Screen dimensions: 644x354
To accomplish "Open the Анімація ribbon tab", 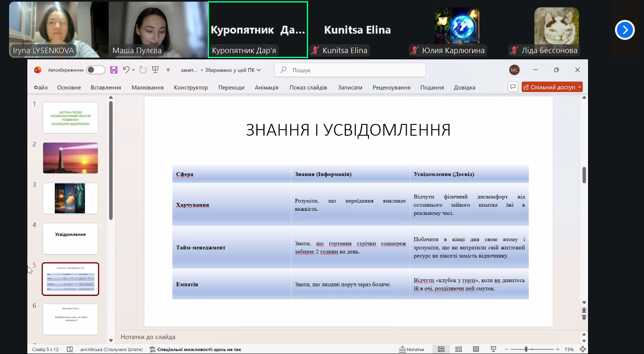I will (266, 88).
